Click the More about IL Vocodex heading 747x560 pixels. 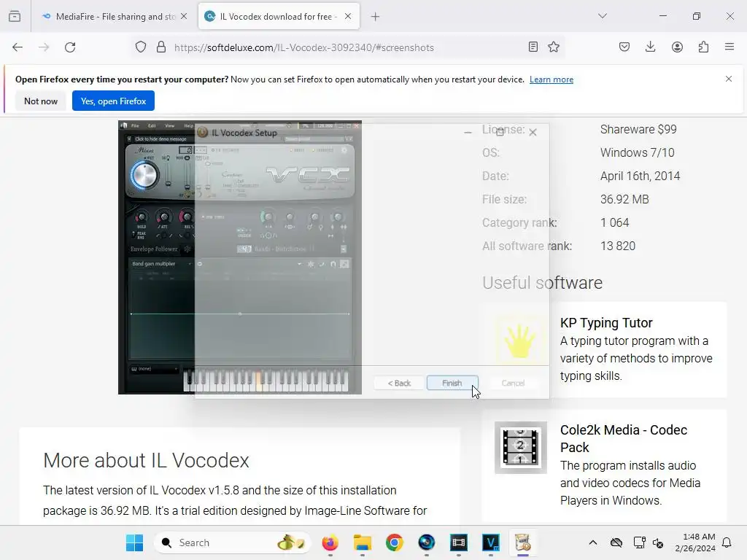pyautogui.click(x=146, y=461)
